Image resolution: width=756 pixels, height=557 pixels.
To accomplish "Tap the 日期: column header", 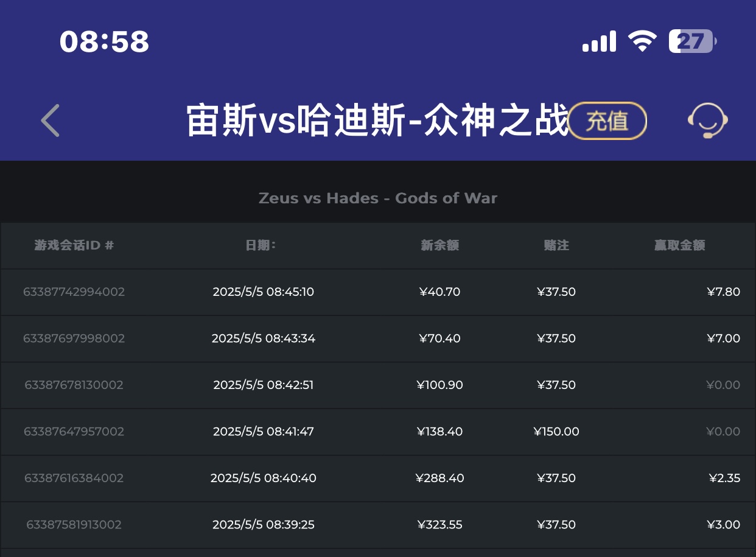I will (x=261, y=245).
